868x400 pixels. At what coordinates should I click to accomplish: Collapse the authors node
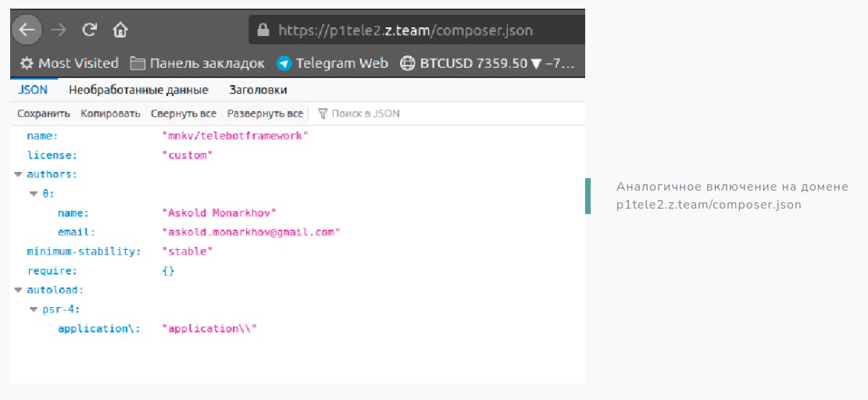[x=18, y=174]
